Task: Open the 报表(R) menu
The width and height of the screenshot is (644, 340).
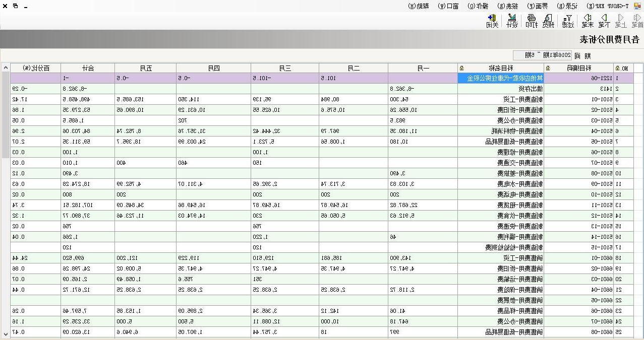Action: click(504, 6)
